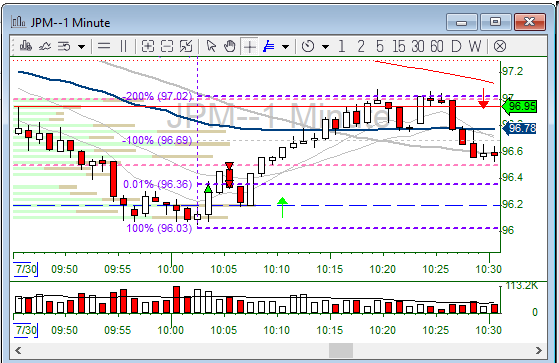This screenshot has width=559, height=363.
Task: Click the zoom out icon
Action: pyautogui.click(x=167, y=46)
